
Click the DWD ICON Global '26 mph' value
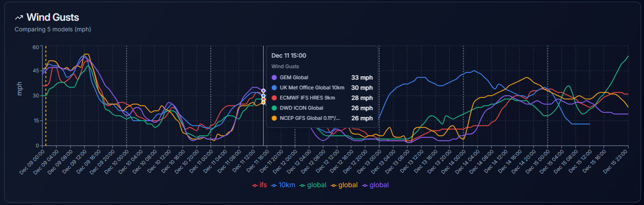362,108
